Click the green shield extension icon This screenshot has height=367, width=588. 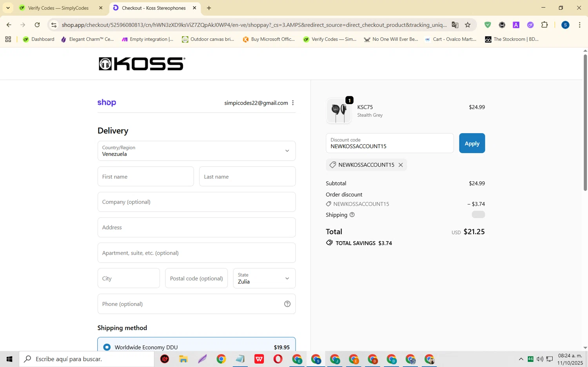point(488,25)
